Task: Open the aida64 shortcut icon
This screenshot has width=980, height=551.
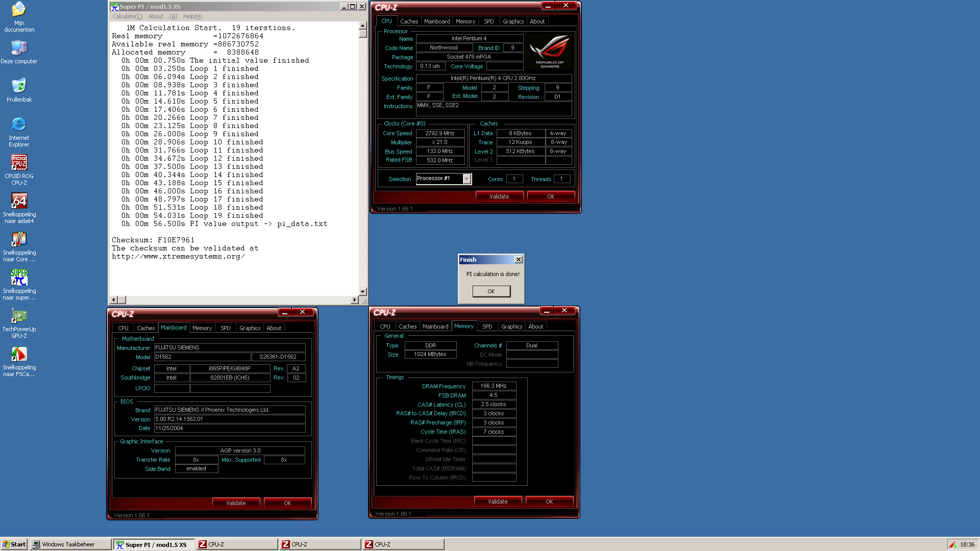Action: (x=19, y=208)
